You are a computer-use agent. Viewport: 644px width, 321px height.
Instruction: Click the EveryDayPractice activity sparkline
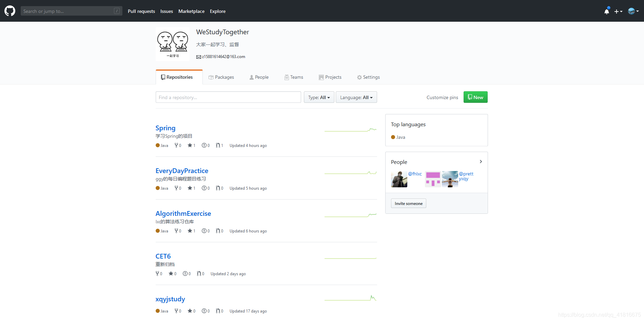[350, 173]
